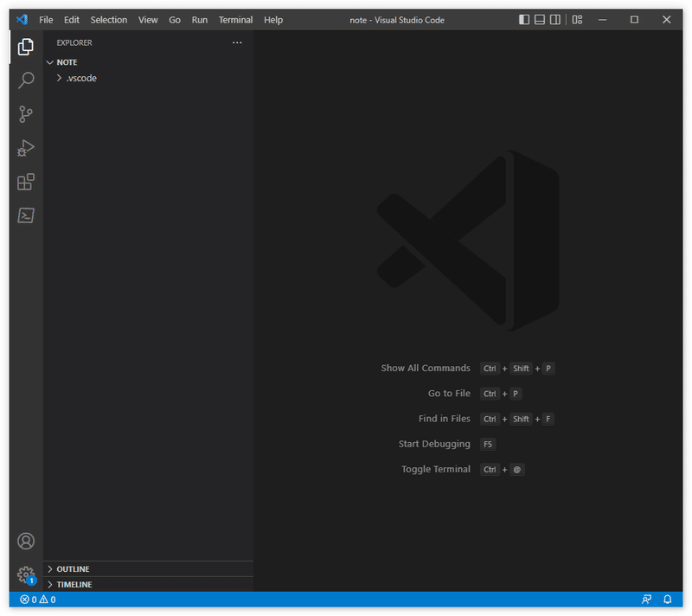Click the F5 key hint

coord(488,444)
